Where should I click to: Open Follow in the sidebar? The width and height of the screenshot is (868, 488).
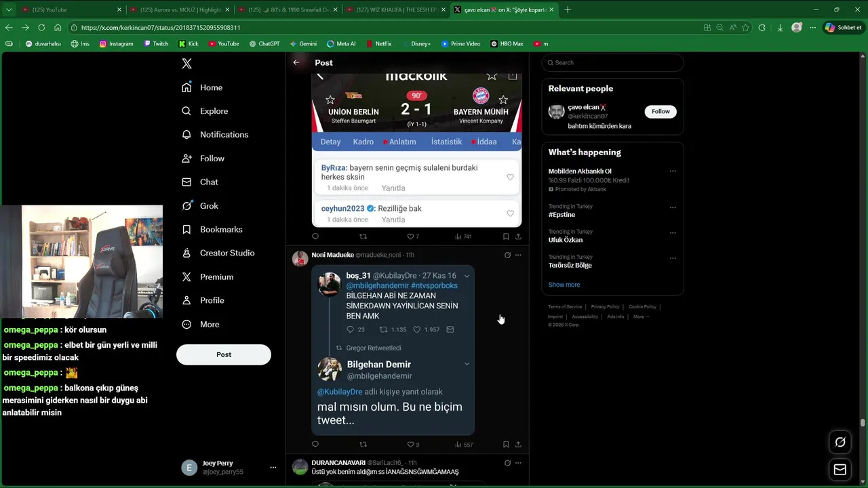tap(203, 158)
